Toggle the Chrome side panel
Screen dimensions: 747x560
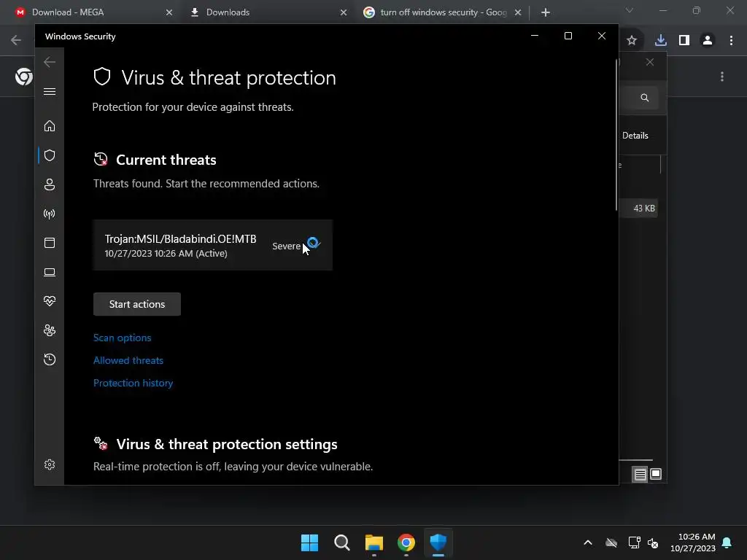click(x=684, y=41)
